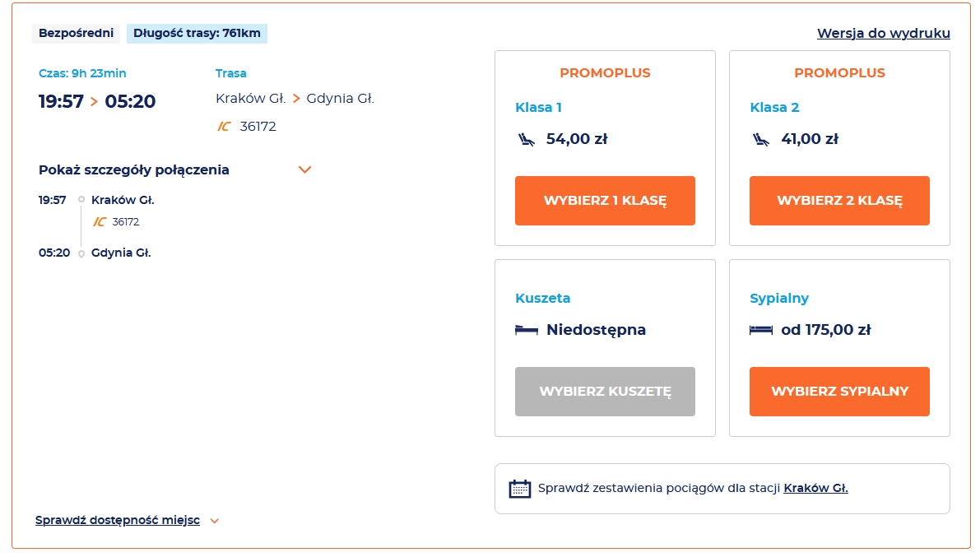Click the seat icon in Klasa 1 card

pos(525,139)
